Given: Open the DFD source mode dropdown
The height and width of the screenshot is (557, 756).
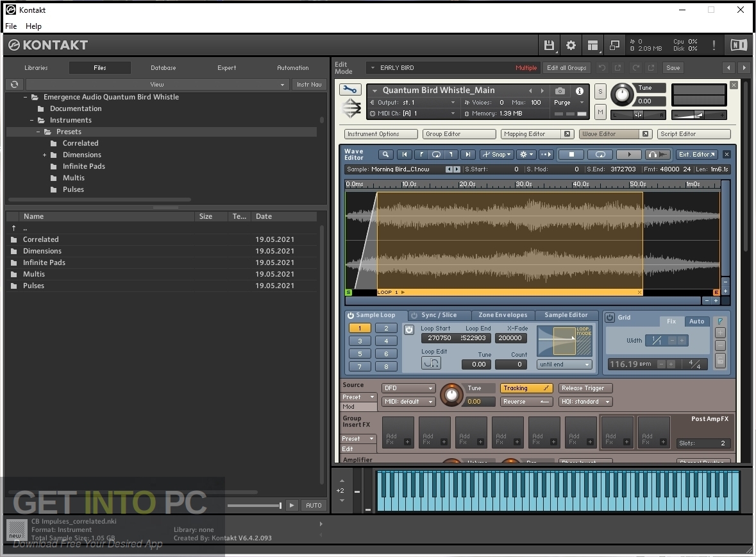Looking at the screenshot, I should click(x=408, y=388).
